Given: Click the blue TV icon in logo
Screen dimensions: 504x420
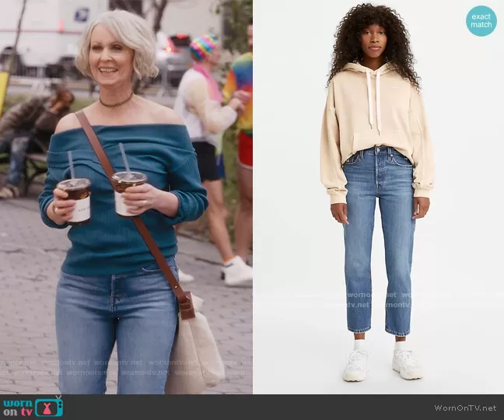Looking at the screenshot, I should (49, 406).
